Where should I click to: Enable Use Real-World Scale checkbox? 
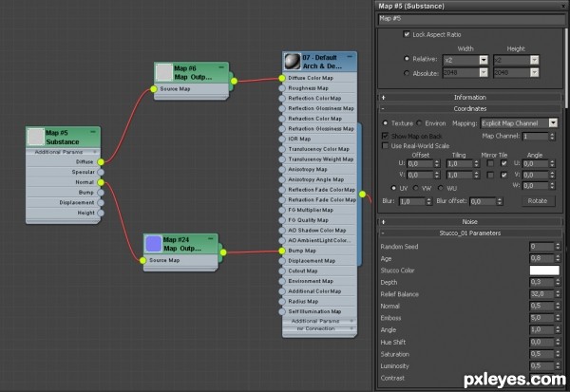coord(385,145)
